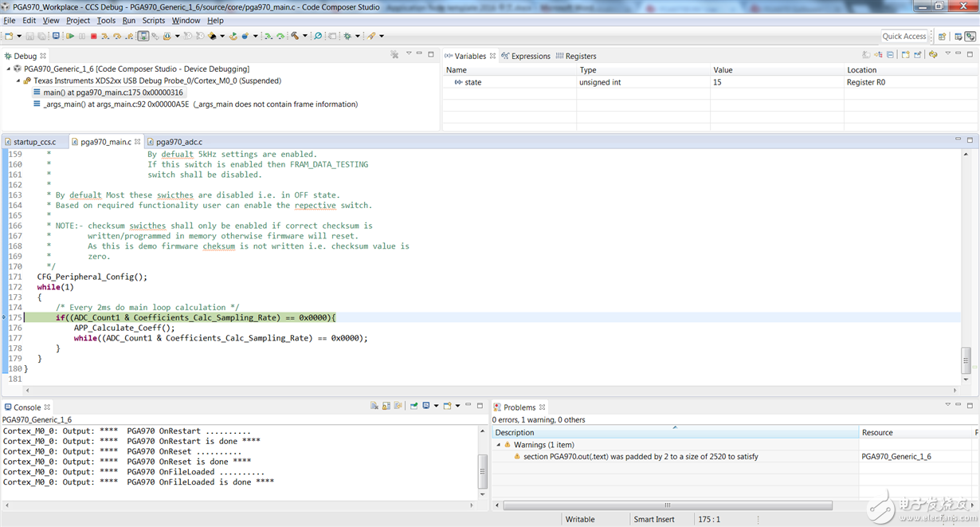Toggle the highlighted assembly step mode button
The image size is (980, 527).
click(143, 36)
